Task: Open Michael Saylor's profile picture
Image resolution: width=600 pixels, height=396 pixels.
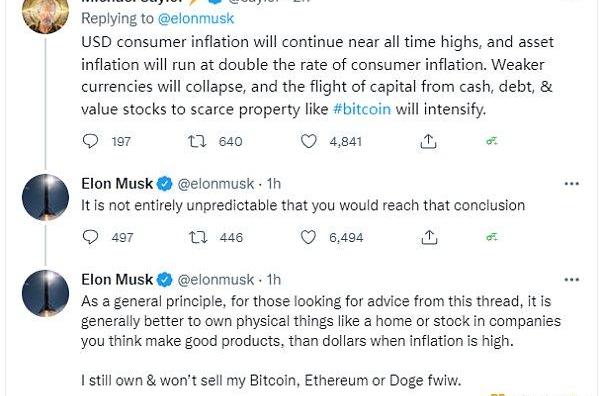Action: coord(46,13)
